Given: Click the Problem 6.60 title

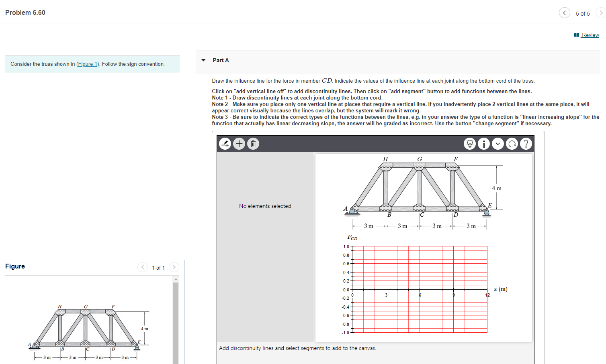Looking at the screenshot, I should click(x=25, y=12).
